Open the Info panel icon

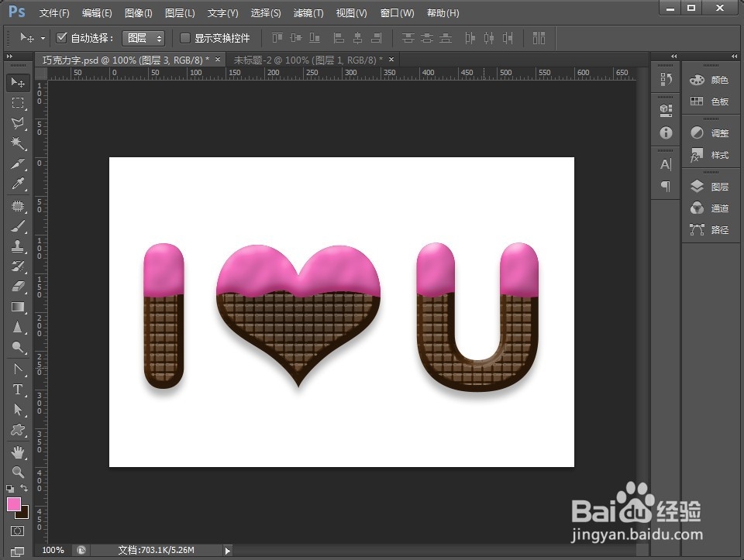tap(666, 132)
